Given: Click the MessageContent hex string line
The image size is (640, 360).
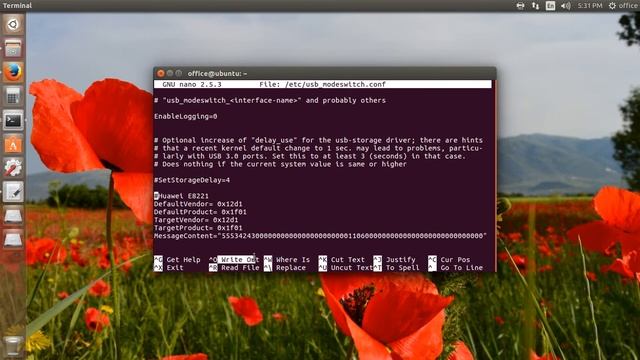Looking at the screenshot, I should tap(320, 236).
